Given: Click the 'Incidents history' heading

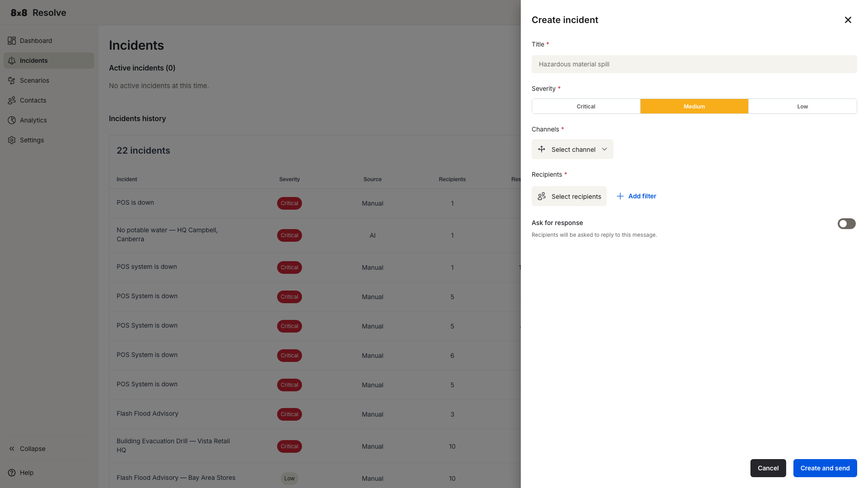Looking at the screenshot, I should point(137,118).
